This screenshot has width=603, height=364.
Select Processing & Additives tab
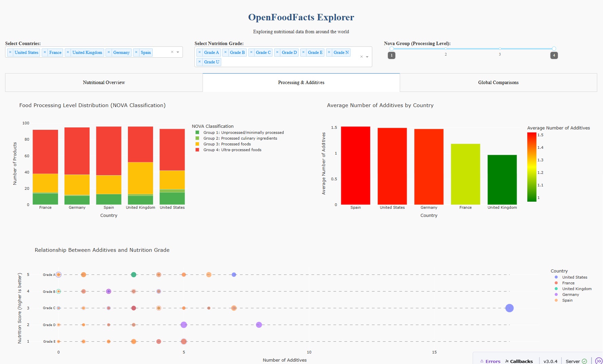(x=301, y=83)
